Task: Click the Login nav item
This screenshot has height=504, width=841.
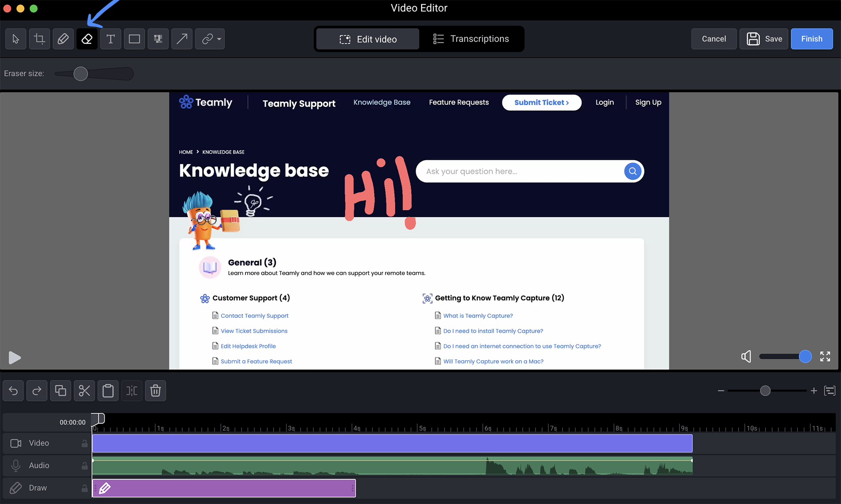Action: click(x=604, y=102)
